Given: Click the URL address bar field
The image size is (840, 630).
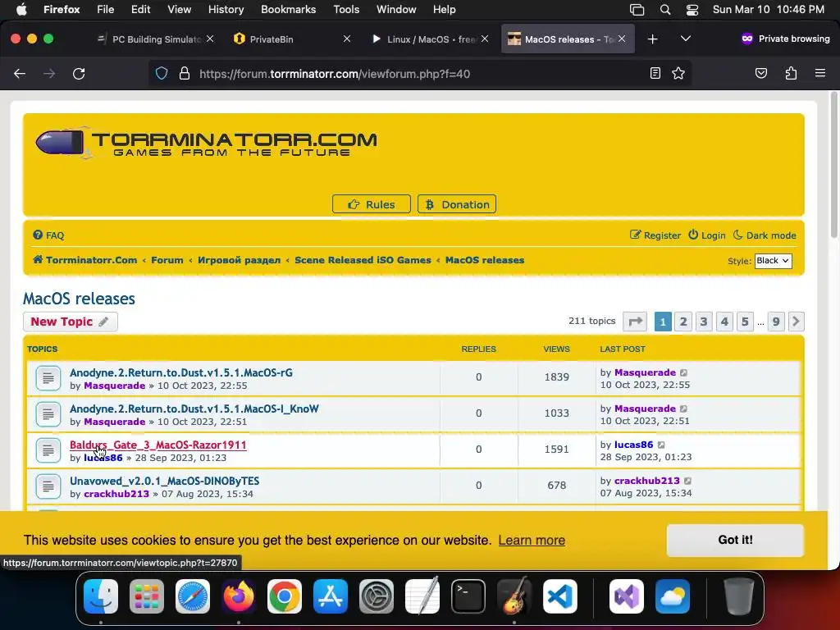Looking at the screenshot, I should pyautogui.click(x=421, y=74).
